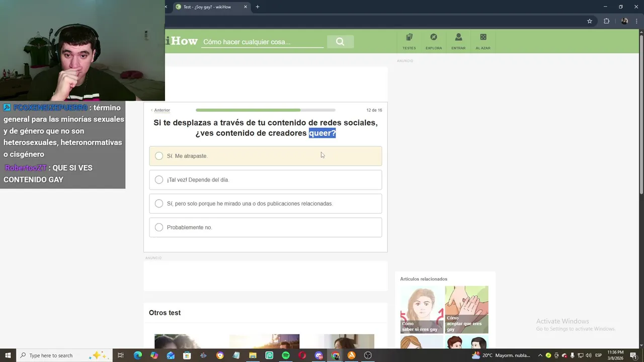The image size is (644, 362).
Task: Open Microsoft Edge from the taskbar
Action: click(x=137, y=355)
